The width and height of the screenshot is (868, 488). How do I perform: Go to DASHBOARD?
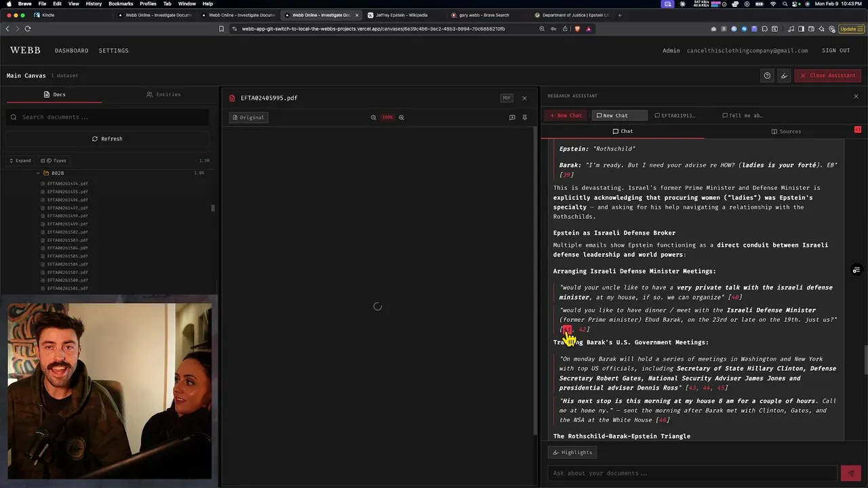click(71, 50)
